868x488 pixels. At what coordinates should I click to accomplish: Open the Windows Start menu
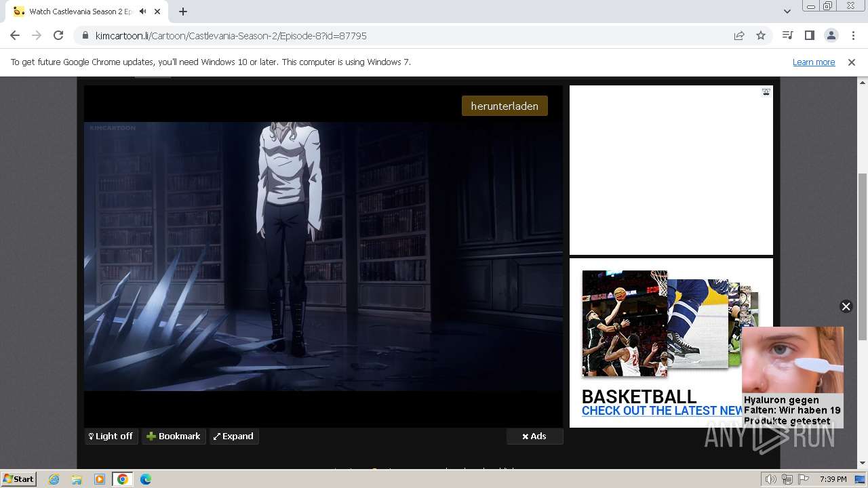[19, 479]
